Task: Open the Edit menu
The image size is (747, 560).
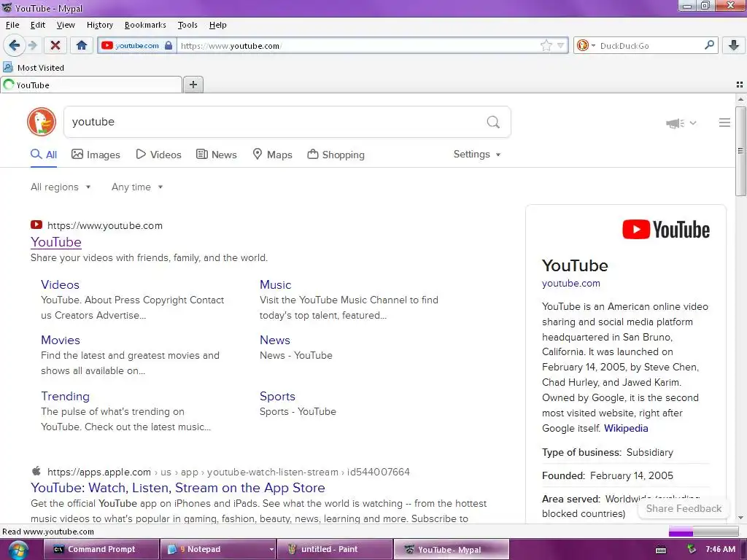Action: coord(38,25)
